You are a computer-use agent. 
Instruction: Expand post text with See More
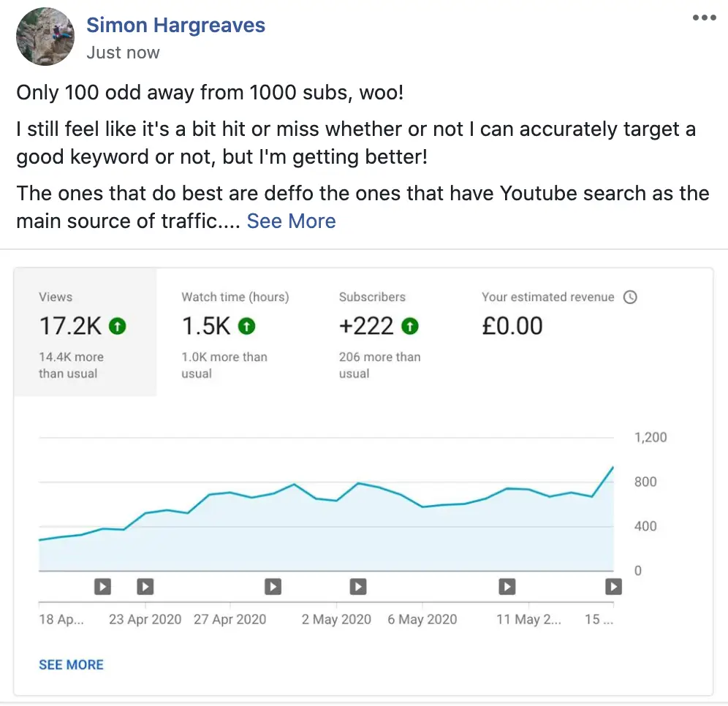291,221
